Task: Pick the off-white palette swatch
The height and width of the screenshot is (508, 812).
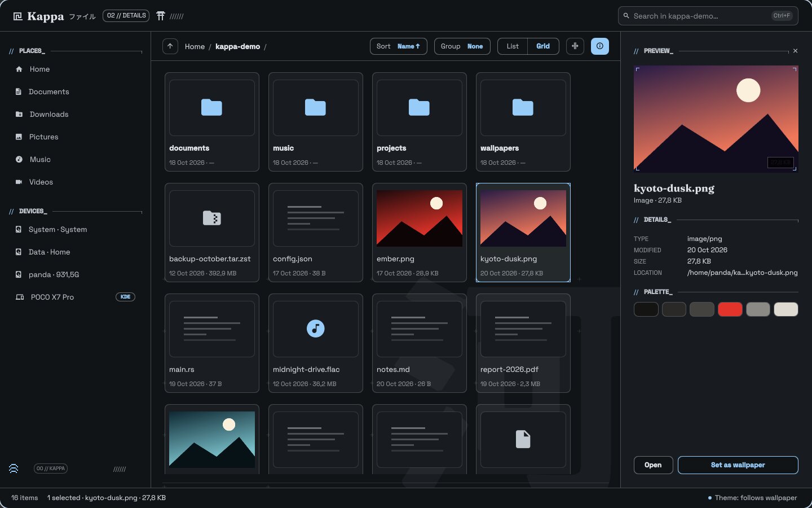Action: (x=786, y=309)
